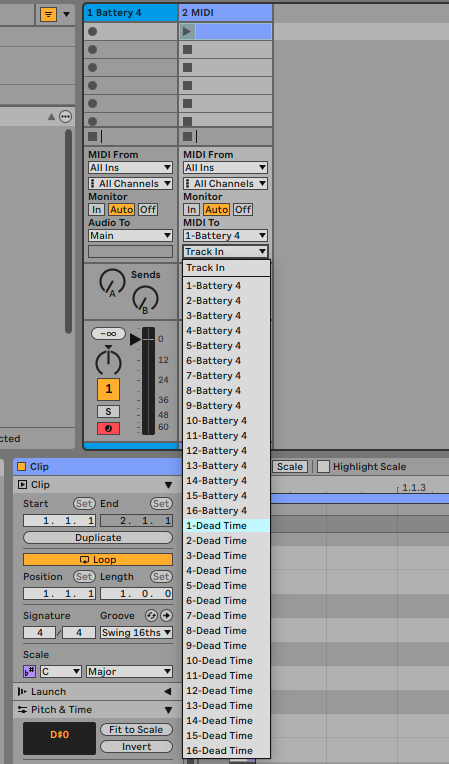
Task: Open the Battery 4 track All Channels dropdown
Action: point(131,184)
